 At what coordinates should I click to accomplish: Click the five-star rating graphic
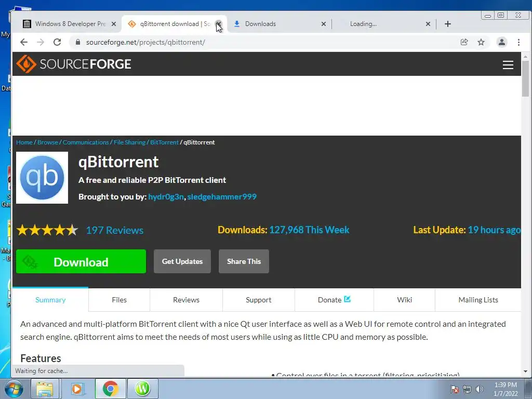click(x=47, y=230)
